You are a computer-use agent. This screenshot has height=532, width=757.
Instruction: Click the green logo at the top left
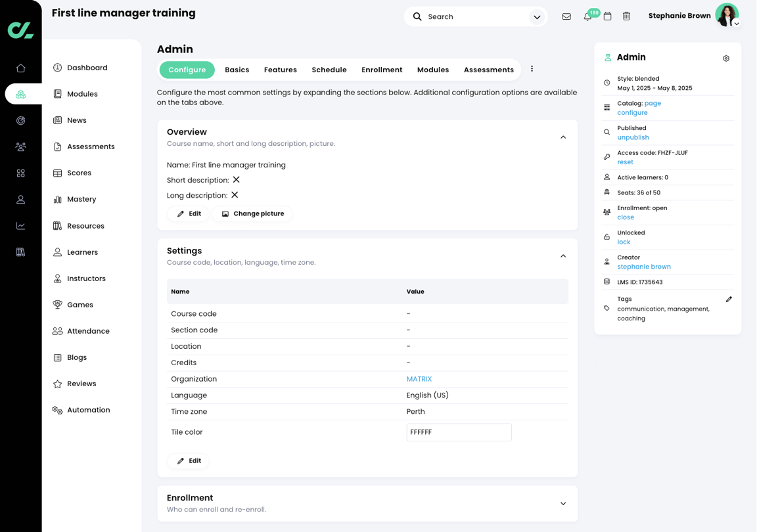click(x=21, y=30)
